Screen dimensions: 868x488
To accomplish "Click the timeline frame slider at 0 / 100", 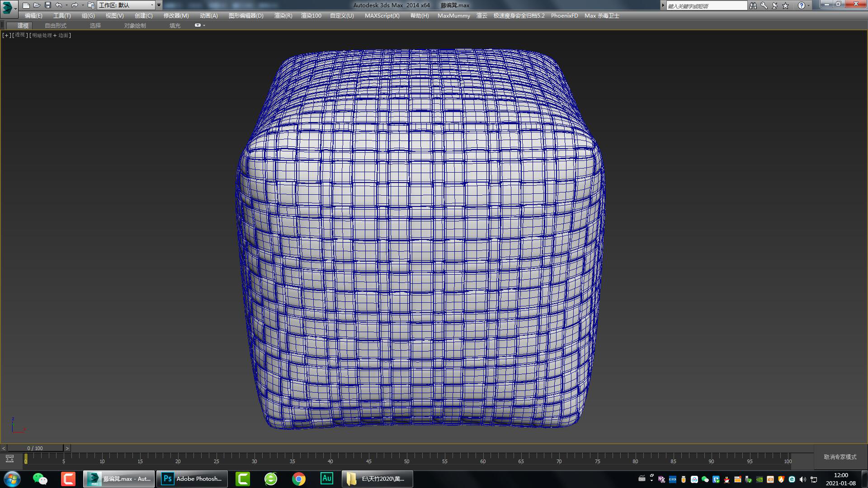I will click(x=35, y=448).
